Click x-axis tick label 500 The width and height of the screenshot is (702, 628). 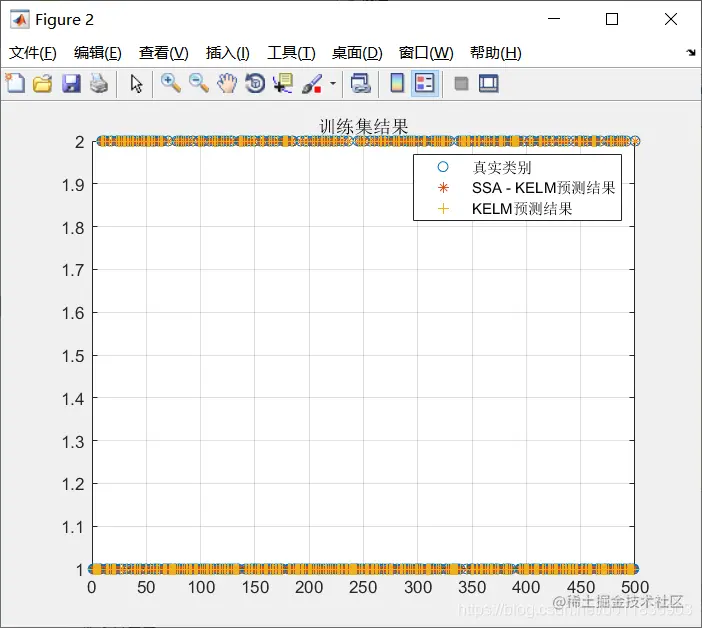pyautogui.click(x=635, y=587)
